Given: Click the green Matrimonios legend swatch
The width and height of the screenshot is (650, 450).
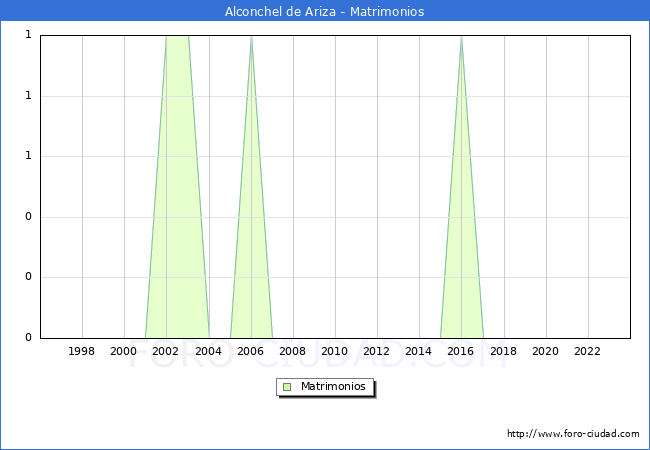Looking at the screenshot, I should coord(287,386).
